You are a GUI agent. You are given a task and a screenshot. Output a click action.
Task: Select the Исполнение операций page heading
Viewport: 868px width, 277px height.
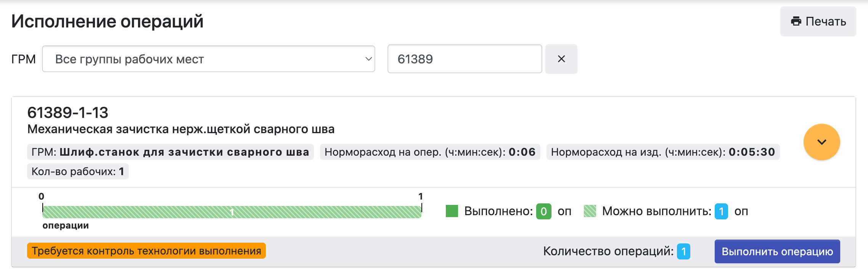pyautogui.click(x=107, y=22)
